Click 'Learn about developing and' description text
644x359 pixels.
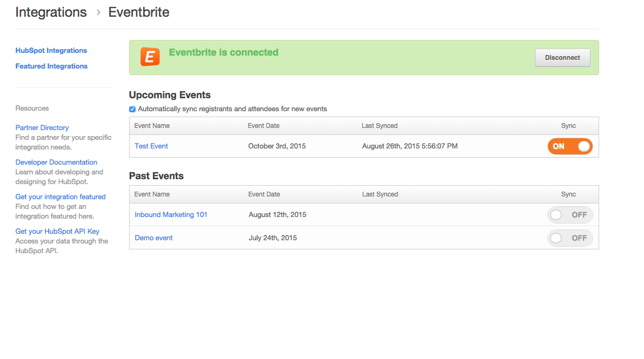[59, 172]
